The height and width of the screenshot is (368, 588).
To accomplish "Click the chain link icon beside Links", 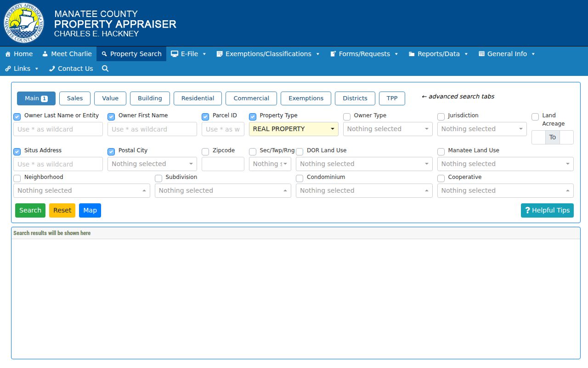I will (x=8, y=69).
